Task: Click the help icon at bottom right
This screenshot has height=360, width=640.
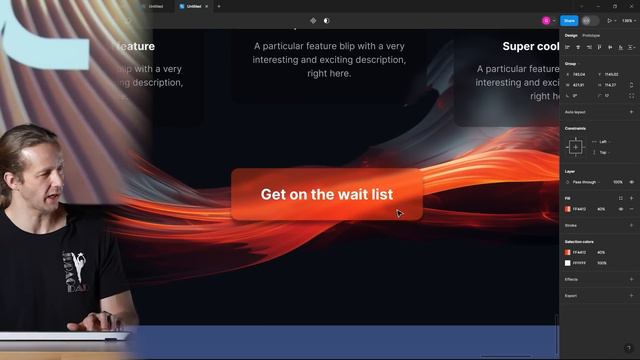Action: pyautogui.click(x=628, y=348)
